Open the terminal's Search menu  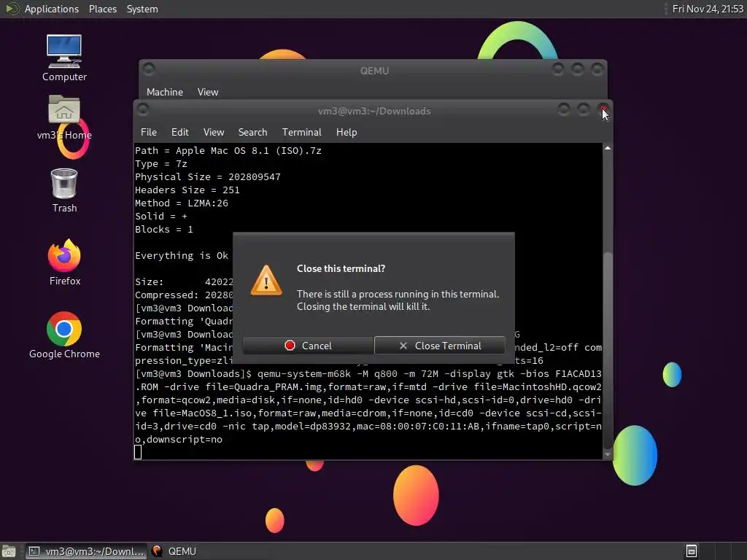click(x=252, y=133)
